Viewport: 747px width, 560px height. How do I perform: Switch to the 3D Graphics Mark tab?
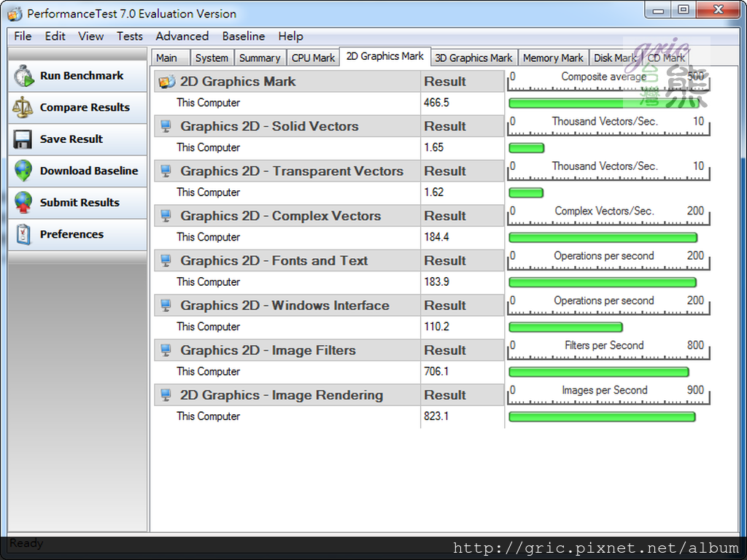tap(473, 58)
